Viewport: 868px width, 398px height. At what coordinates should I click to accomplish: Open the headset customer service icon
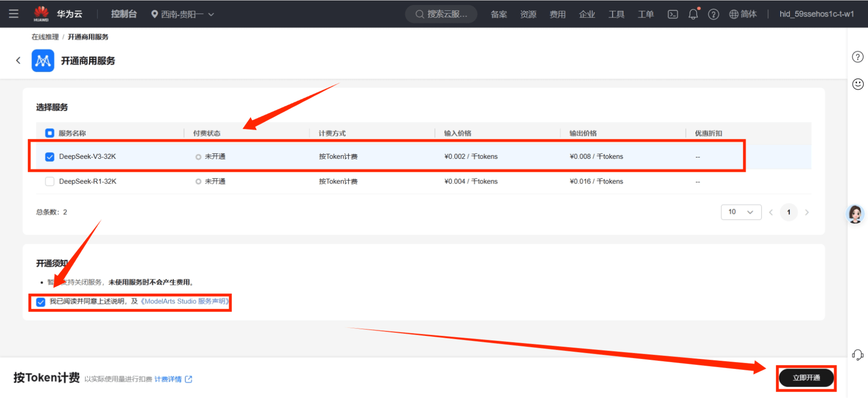tap(858, 355)
